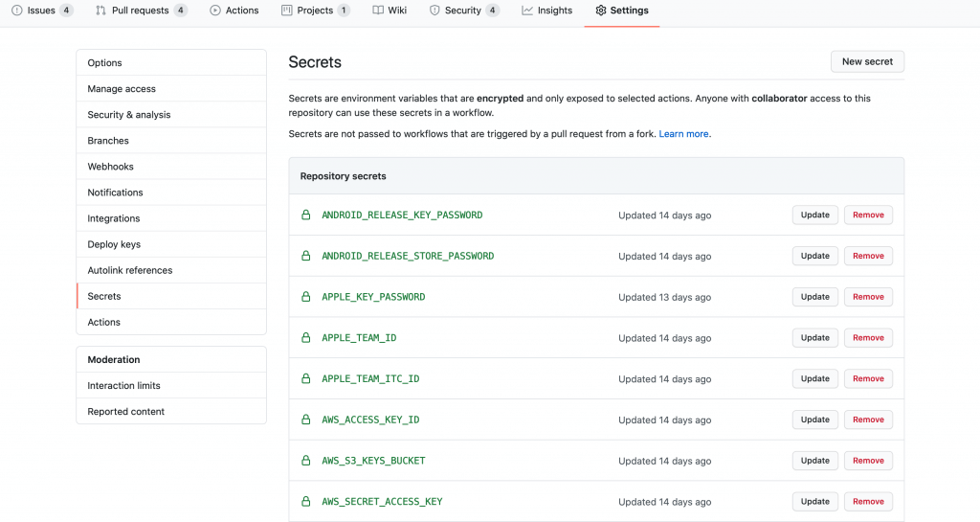Click the Actions play icon
The height and width of the screenshot is (522, 980).
click(x=215, y=11)
